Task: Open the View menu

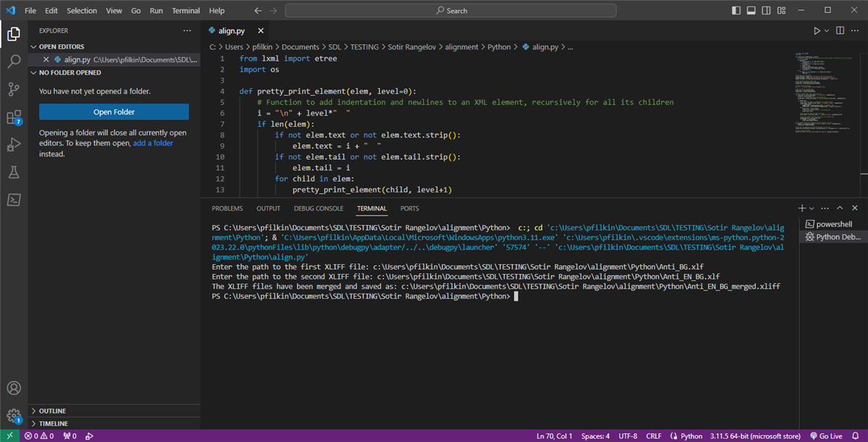Action: (x=114, y=11)
